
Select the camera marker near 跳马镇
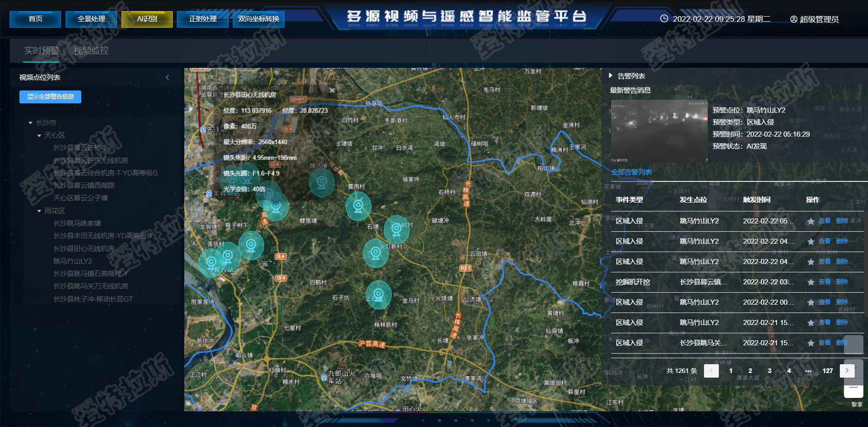tap(322, 182)
